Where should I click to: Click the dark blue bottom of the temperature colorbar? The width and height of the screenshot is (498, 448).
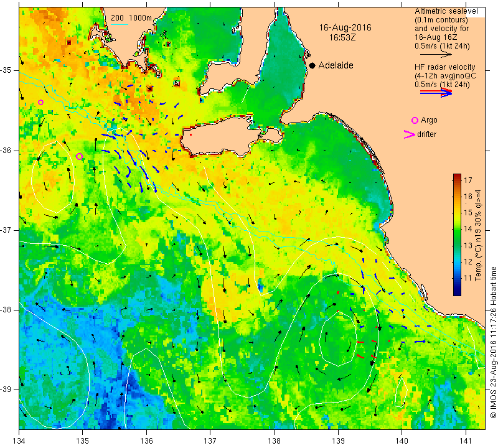point(457,292)
